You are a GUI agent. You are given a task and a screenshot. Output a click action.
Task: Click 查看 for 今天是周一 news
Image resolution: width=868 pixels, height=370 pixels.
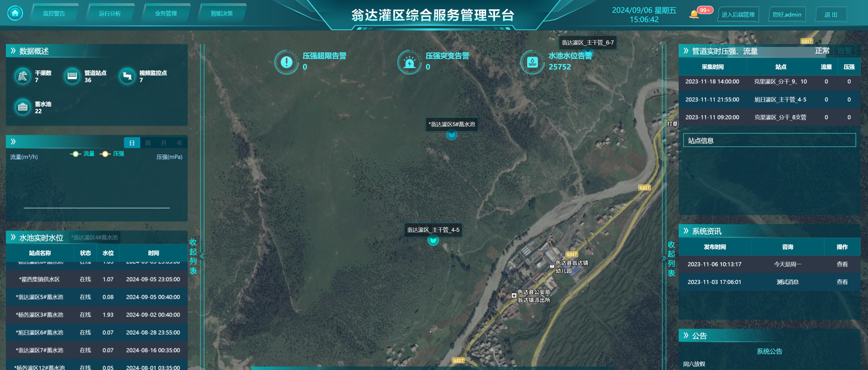tap(842, 264)
